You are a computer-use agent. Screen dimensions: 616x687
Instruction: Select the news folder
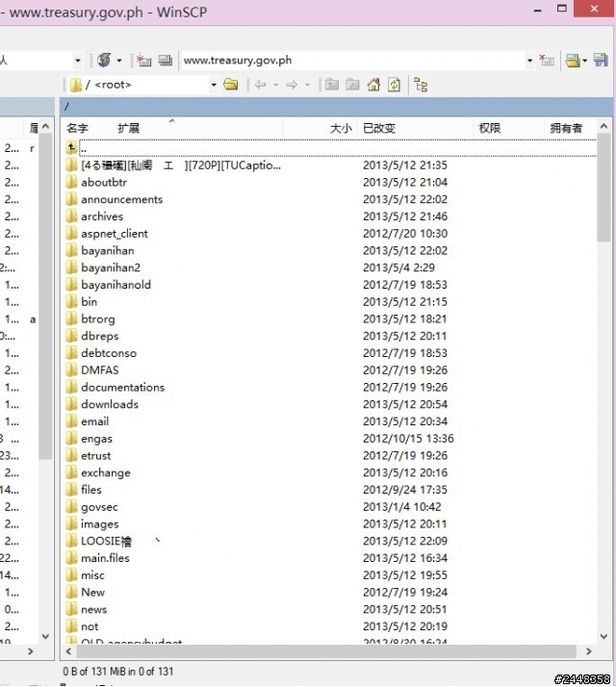click(93, 609)
